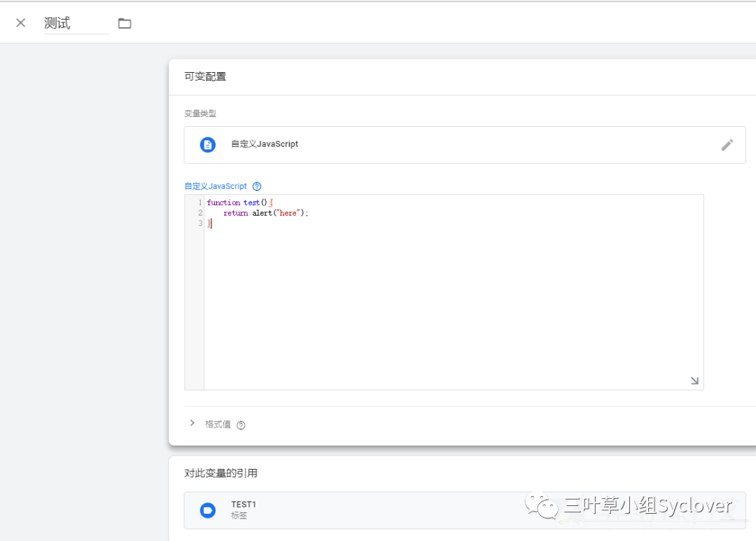
Task: Open the help icon next to 格式值
Action: (241, 425)
